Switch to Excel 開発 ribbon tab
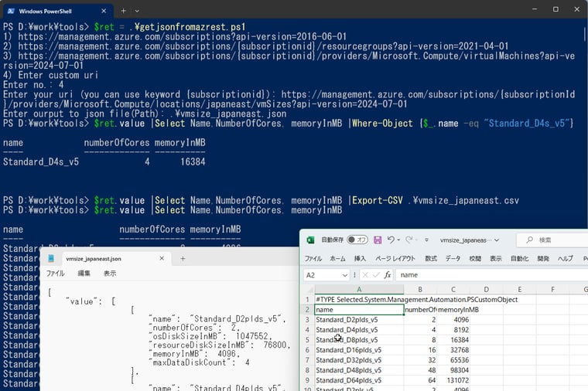 pos(543,258)
